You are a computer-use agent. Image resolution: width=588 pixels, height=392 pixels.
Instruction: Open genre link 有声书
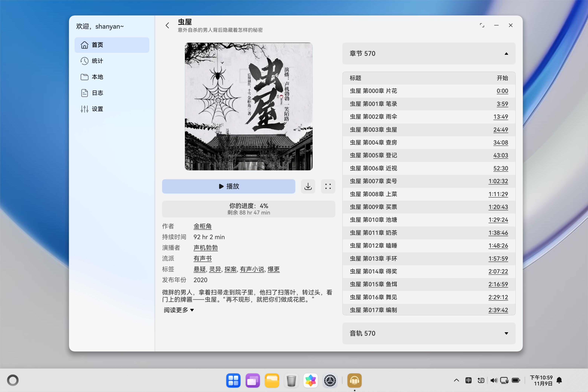coord(202,259)
